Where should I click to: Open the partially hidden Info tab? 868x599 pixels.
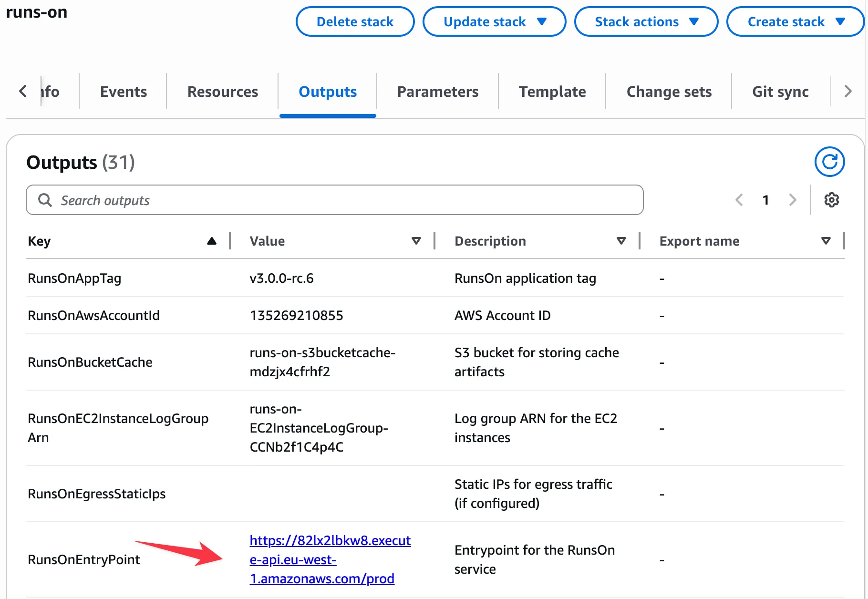click(x=51, y=92)
